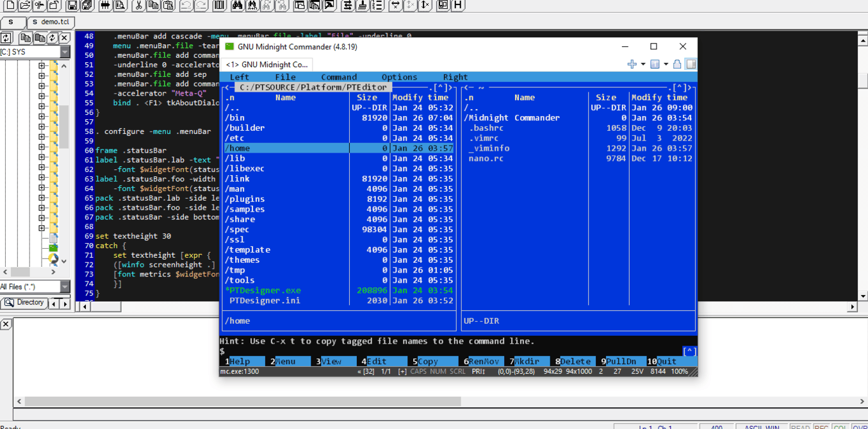Open the [C:] SYS drive dropdown
The width and height of the screenshot is (868, 429).
tap(65, 52)
